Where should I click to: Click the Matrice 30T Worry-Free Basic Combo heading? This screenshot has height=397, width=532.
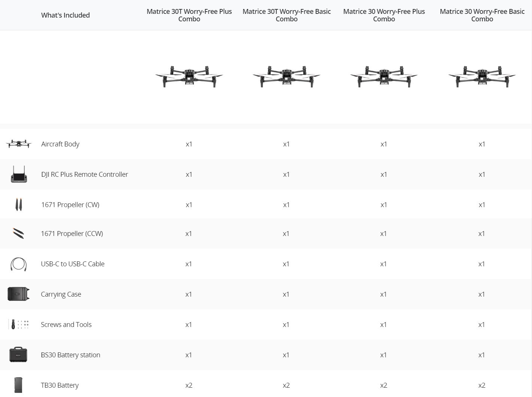point(287,15)
